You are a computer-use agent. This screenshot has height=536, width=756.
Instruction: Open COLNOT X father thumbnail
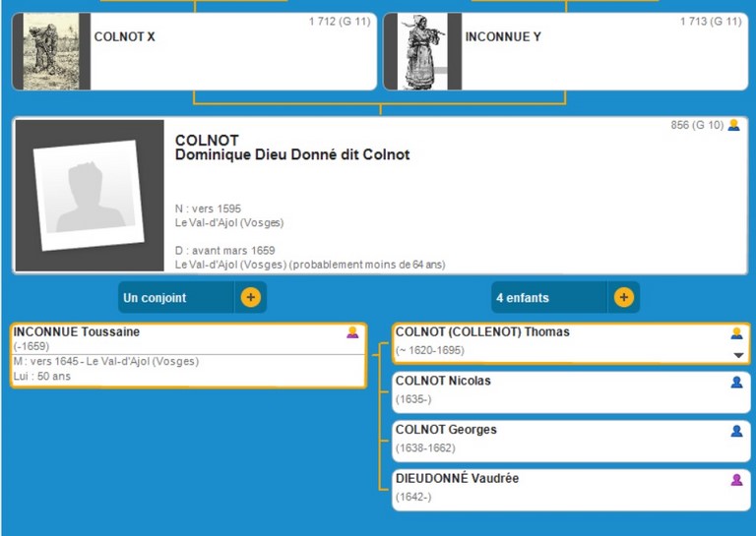click(x=44, y=51)
